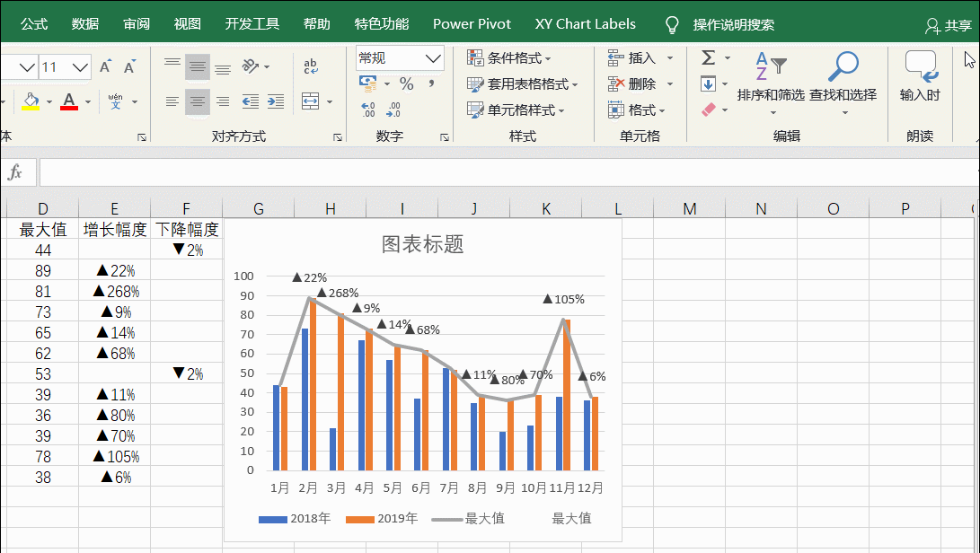980x553 pixels.
Task: Click the Fill down arrow icon
Action: (708, 83)
